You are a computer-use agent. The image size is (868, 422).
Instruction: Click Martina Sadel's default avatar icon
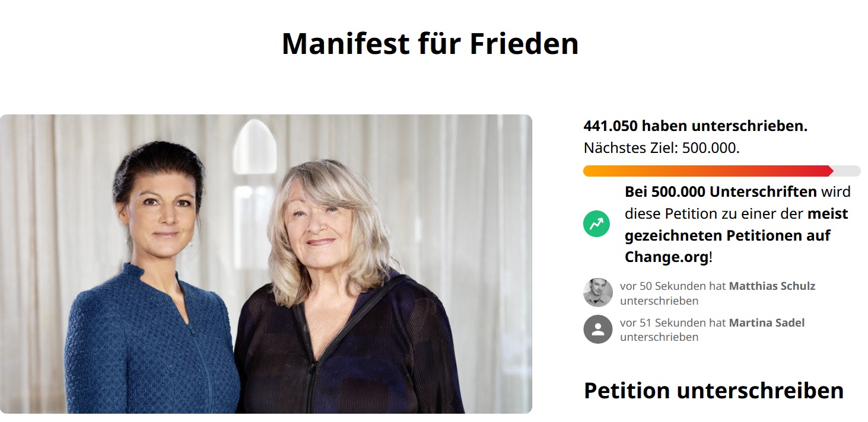(x=597, y=329)
